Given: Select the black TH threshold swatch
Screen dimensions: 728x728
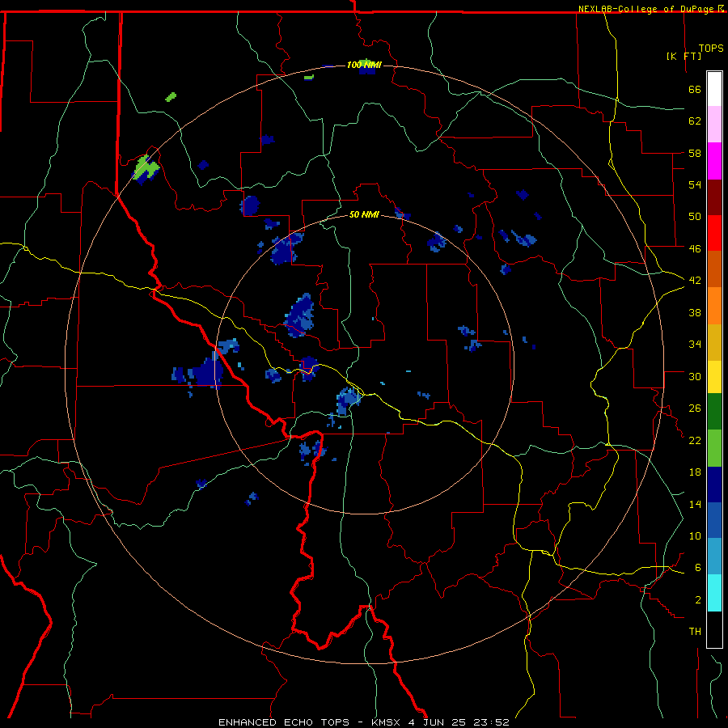Looking at the screenshot, I should click(x=714, y=629).
